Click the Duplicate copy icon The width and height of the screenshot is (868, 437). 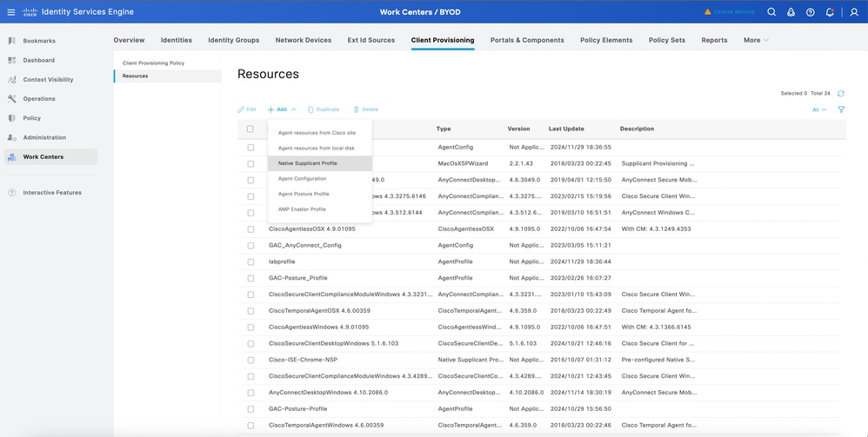[310, 109]
